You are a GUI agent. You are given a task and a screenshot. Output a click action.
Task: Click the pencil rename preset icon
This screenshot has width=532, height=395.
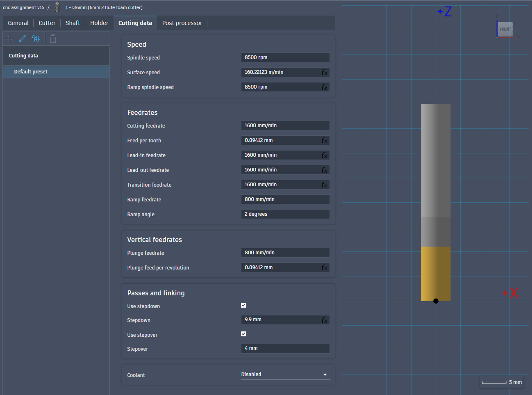coord(23,39)
